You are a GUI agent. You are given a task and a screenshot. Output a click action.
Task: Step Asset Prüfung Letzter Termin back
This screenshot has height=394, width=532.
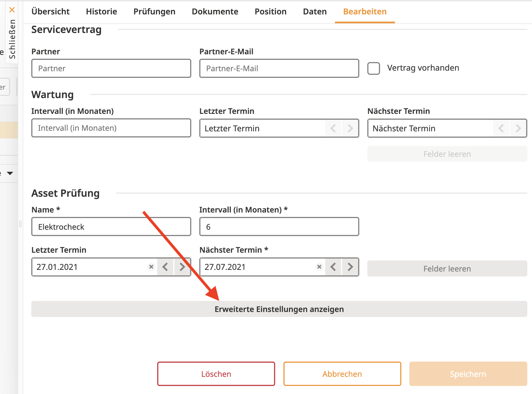pyautogui.click(x=165, y=267)
